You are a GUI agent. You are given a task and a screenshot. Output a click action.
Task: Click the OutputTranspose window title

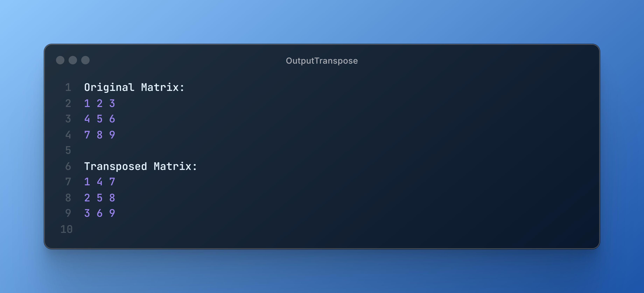pyautogui.click(x=322, y=61)
